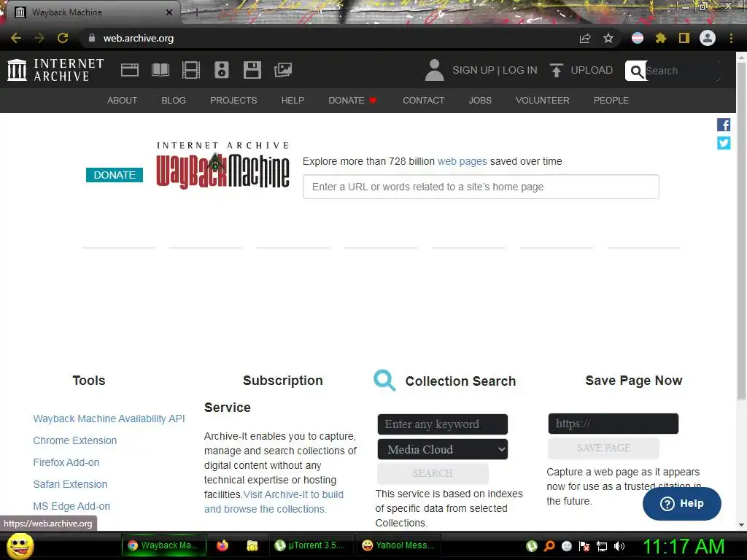Click the upload arrow icon
This screenshot has height=560, width=747.
[x=556, y=70]
